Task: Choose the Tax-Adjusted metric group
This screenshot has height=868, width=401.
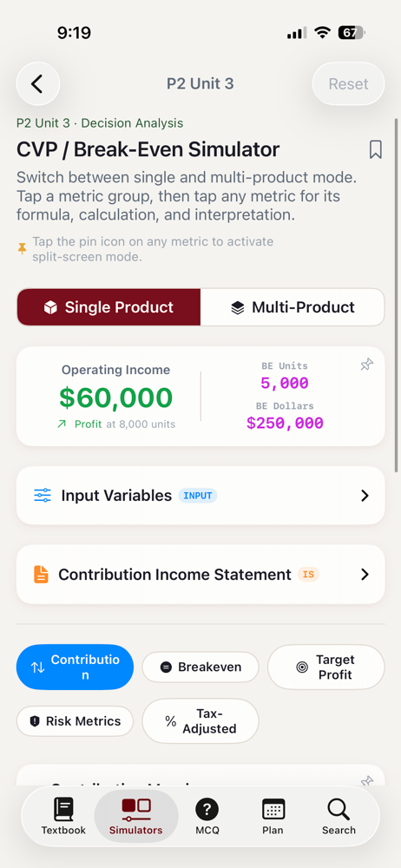Action: tap(200, 720)
